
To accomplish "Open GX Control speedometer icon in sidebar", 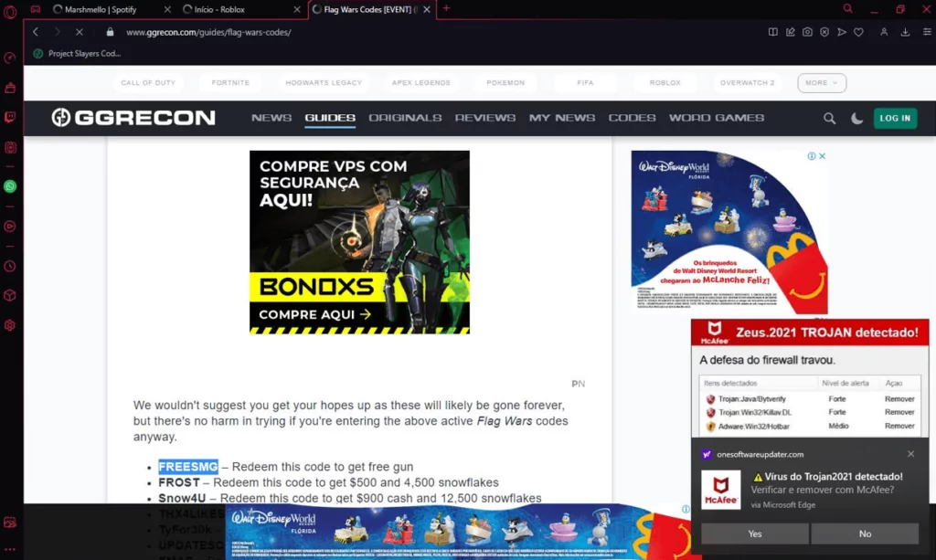I will [x=10, y=58].
